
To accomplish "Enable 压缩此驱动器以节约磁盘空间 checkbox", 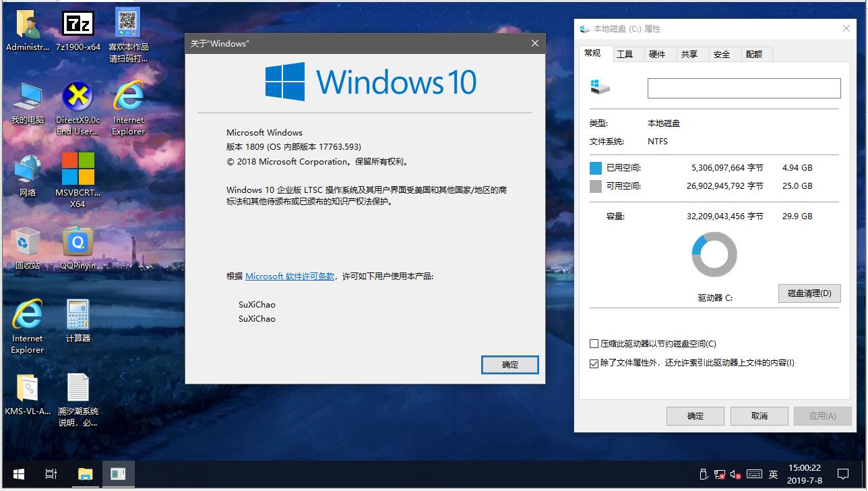I will point(594,344).
